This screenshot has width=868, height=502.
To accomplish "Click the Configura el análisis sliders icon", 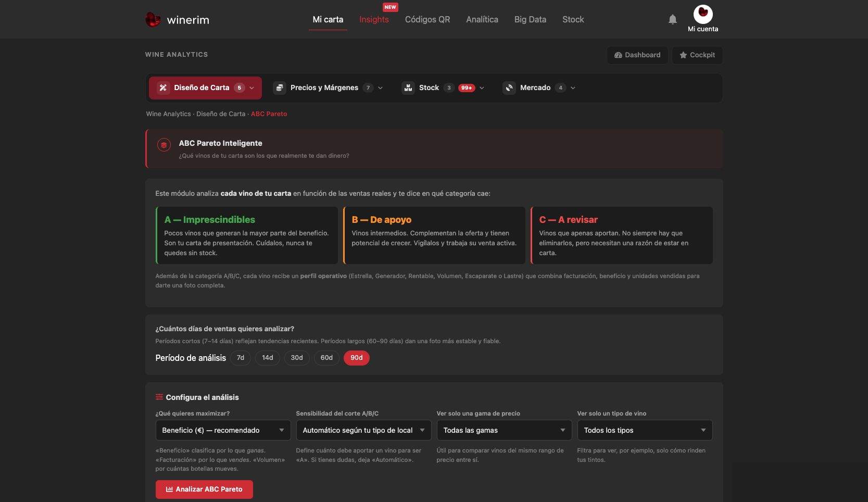I will [x=159, y=397].
